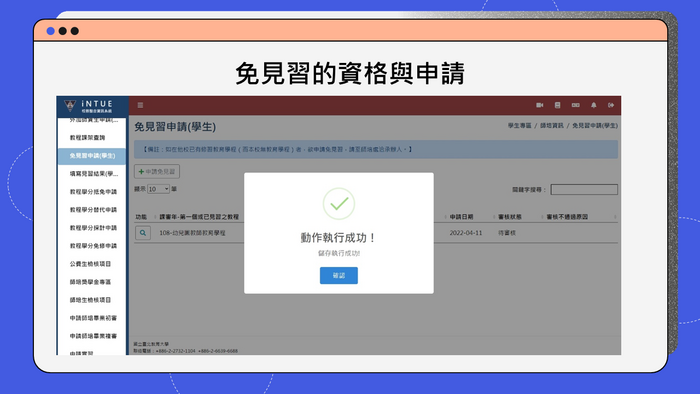Open 申請師培畢業初審 sidebar item
Viewport: 700px width, 394px height.
pos(93,318)
